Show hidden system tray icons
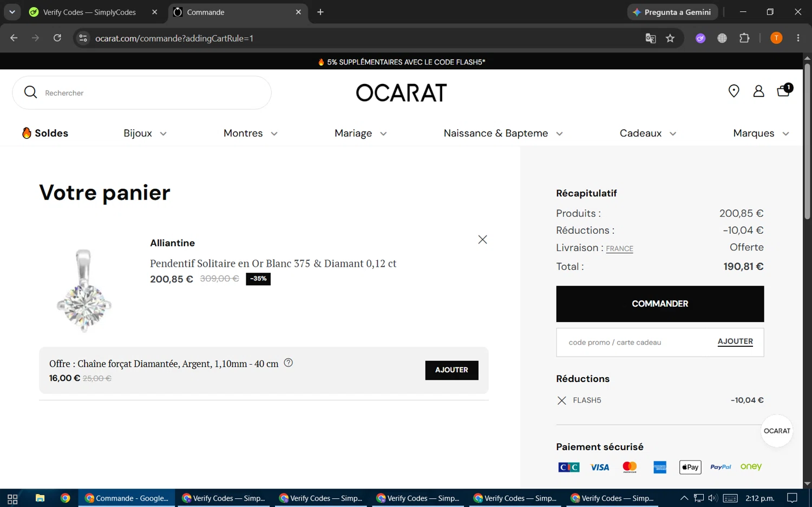Screen dimensions: 812x507 684,498
